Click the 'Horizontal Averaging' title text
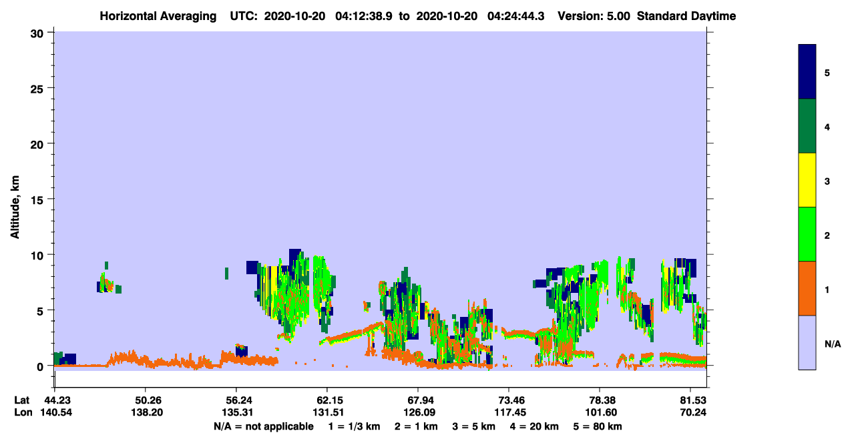 158,16
